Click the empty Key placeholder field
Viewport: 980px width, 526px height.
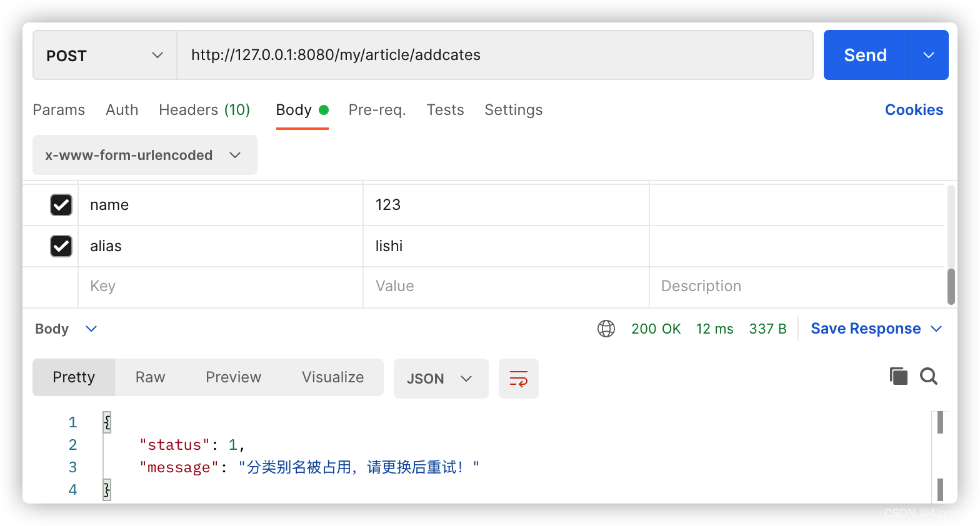pos(221,287)
